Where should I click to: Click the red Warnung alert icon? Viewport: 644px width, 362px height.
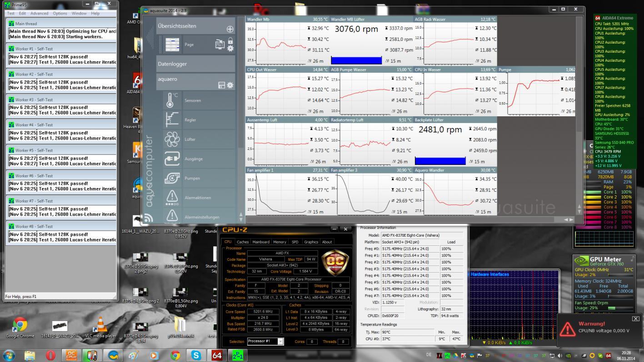(x=567, y=329)
